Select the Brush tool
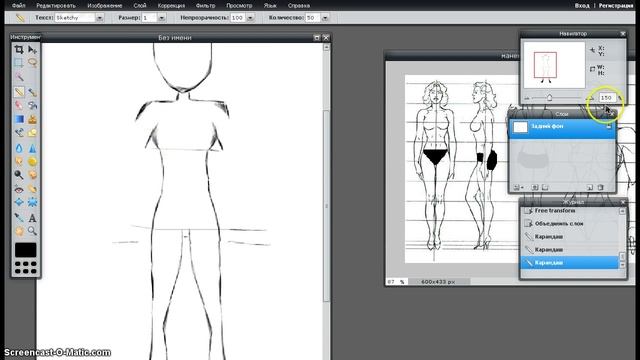Screen dimensions: 640x360 click(32, 92)
